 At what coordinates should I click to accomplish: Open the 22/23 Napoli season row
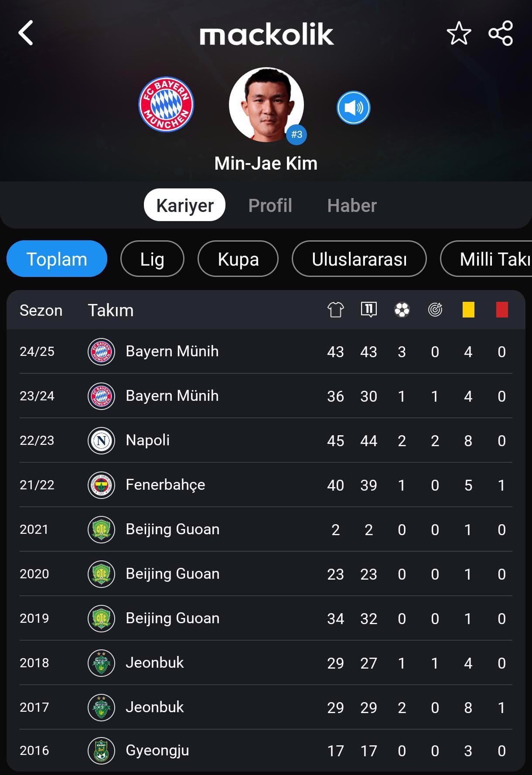tap(266, 440)
